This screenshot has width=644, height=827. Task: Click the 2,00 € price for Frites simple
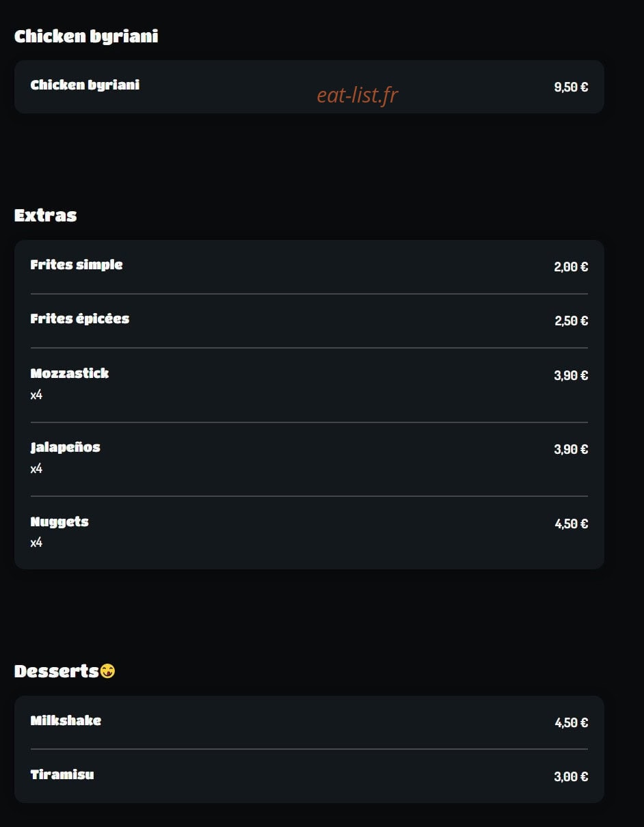[571, 267]
